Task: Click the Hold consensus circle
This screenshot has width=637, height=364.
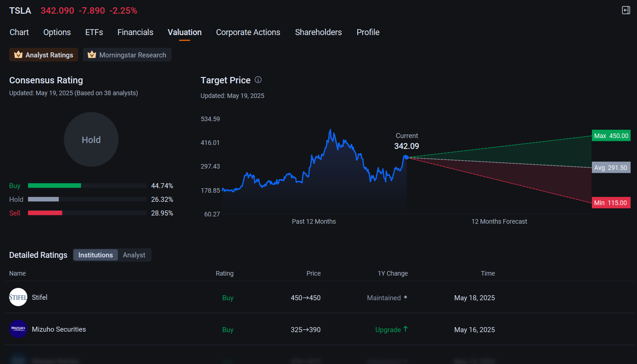Action: [x=91, y=139]
